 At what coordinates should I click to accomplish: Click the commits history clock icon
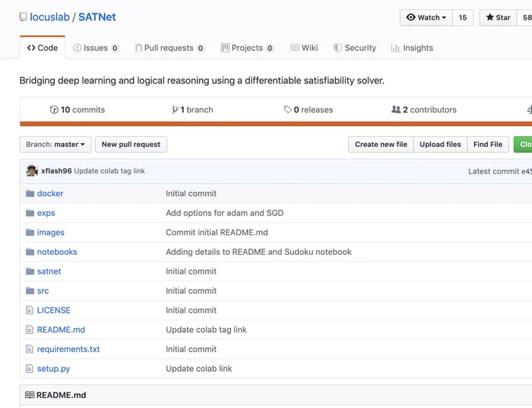point(54,109)
